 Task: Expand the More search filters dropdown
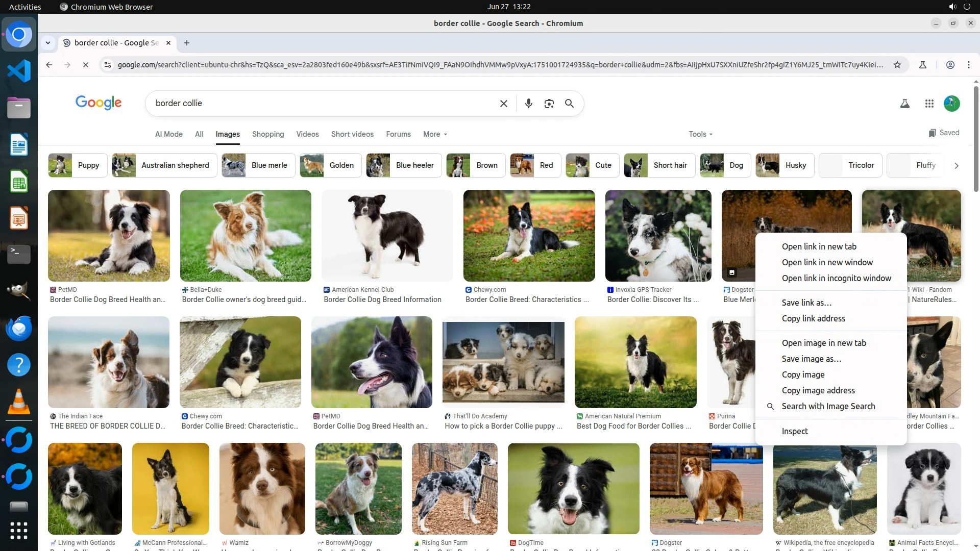tap(435, 134)
